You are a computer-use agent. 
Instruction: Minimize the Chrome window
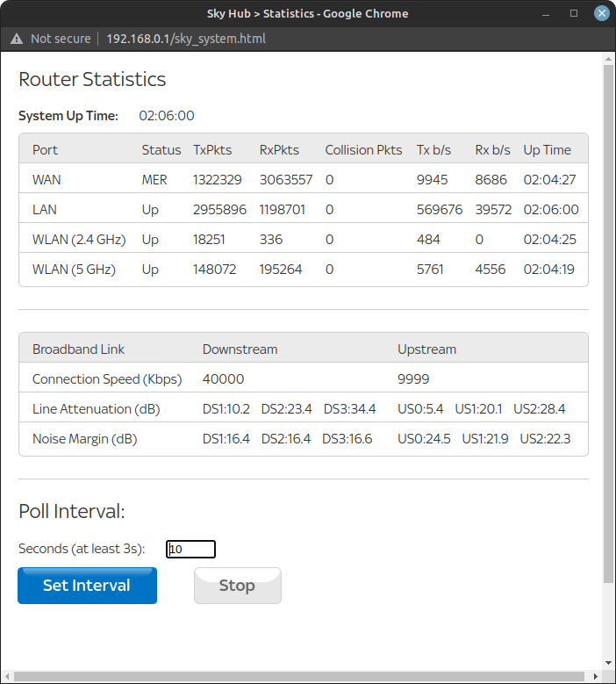548,13
